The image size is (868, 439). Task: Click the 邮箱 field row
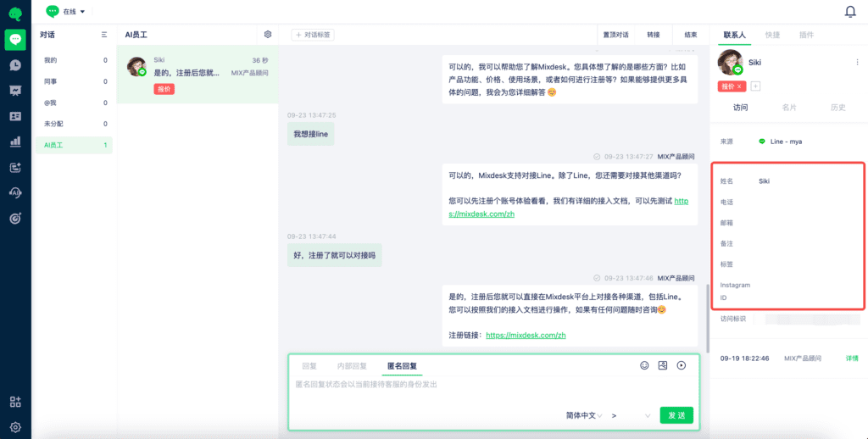pyautogui.click(x=788, y=223)
